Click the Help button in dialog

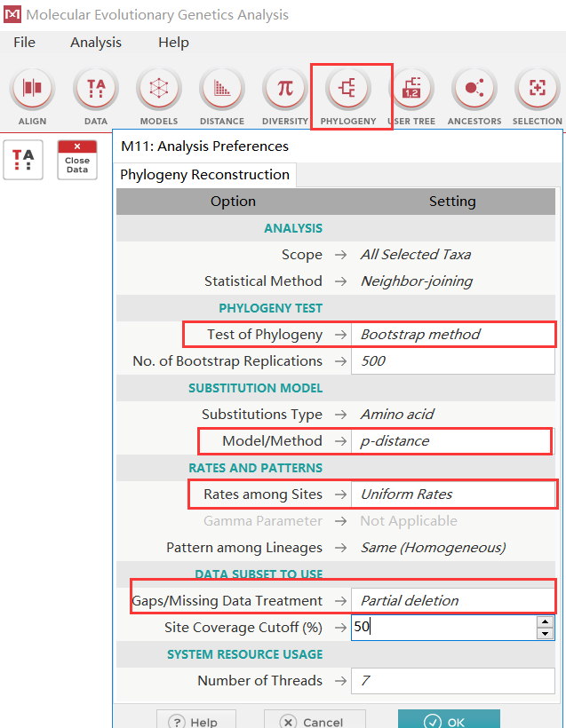click(x=196, y=721)
